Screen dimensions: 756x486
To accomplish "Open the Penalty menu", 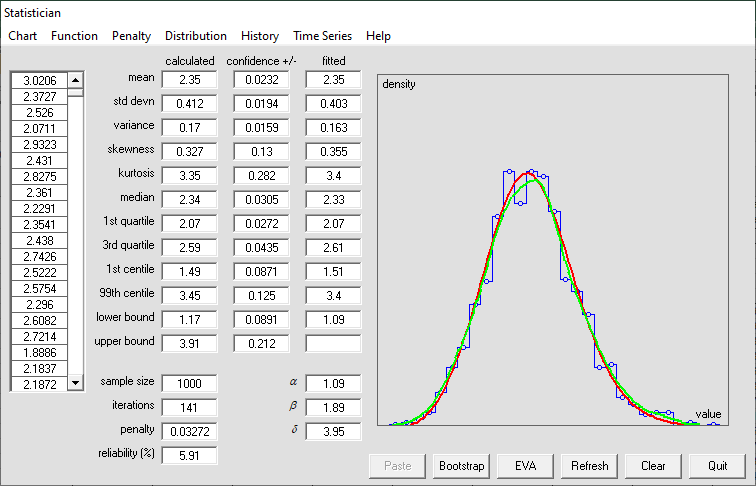I will [131, 36].
